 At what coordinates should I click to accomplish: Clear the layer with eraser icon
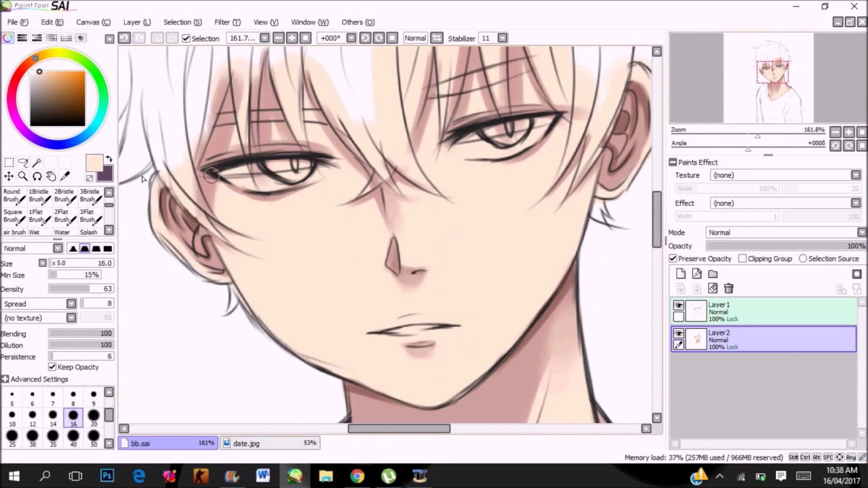(713, 288)
